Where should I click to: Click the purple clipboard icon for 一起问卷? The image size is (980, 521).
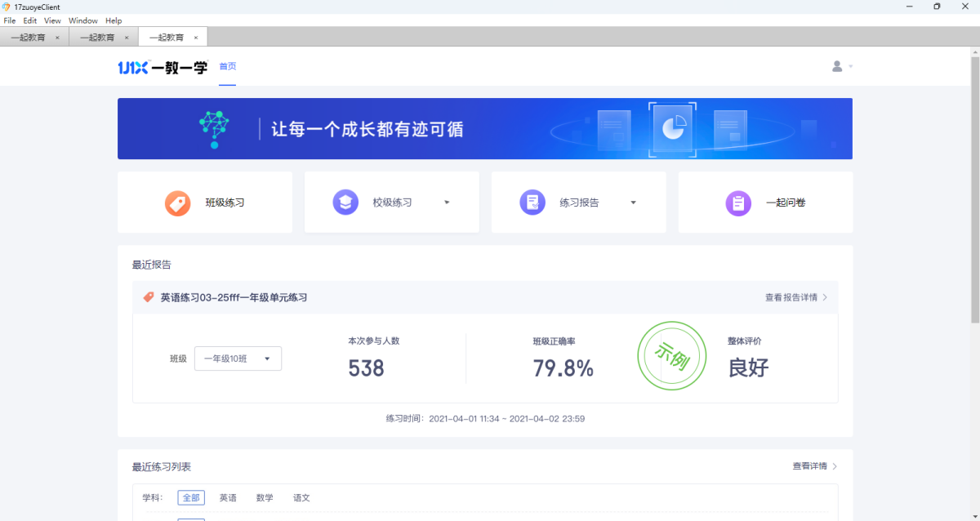pos(738,203)
